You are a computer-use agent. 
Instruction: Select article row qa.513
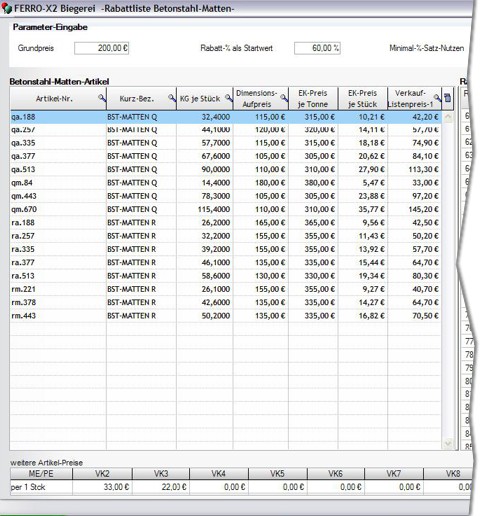(x=226, y=169)
